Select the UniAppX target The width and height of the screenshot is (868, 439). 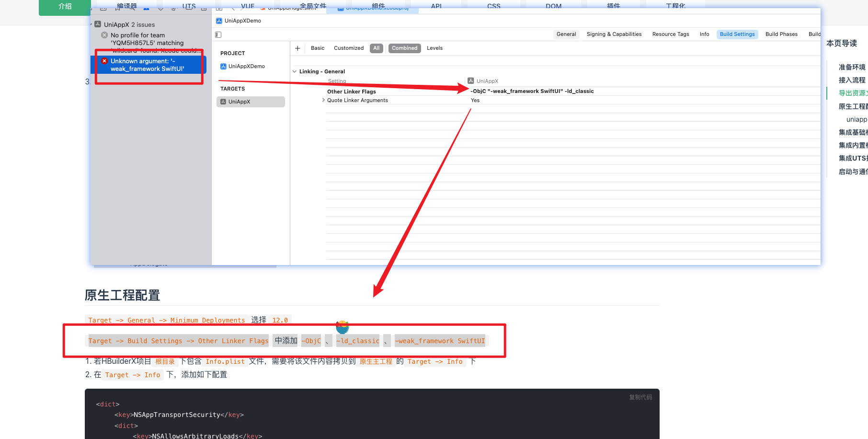tap(251, 102)
